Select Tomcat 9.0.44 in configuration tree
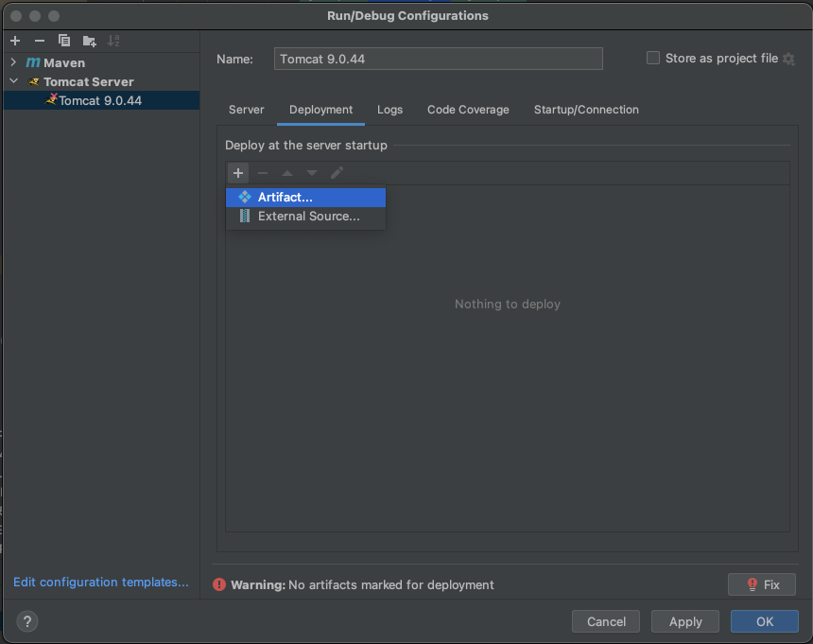Screen dimensions: 813x644 tap(102, 100)
